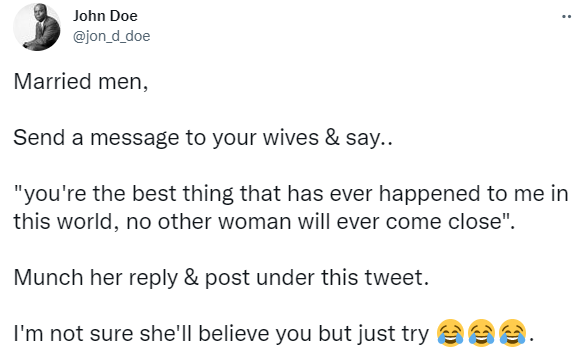
Task: Click the first laughing-crying emoji
Action: (450, 332)
